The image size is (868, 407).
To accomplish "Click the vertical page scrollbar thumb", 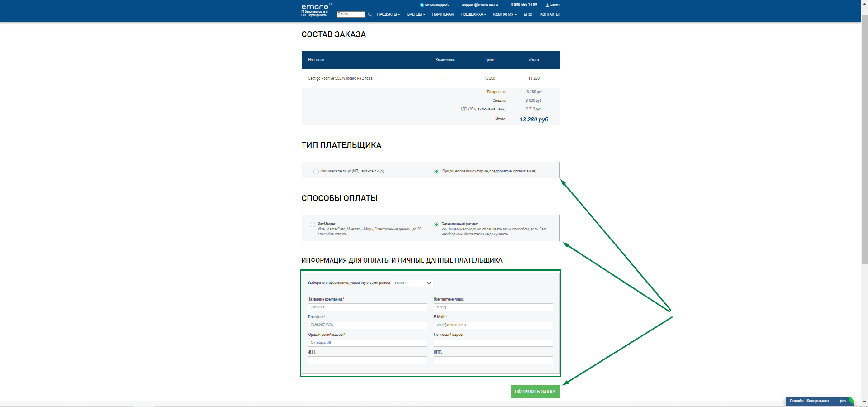I will [864, 139].
